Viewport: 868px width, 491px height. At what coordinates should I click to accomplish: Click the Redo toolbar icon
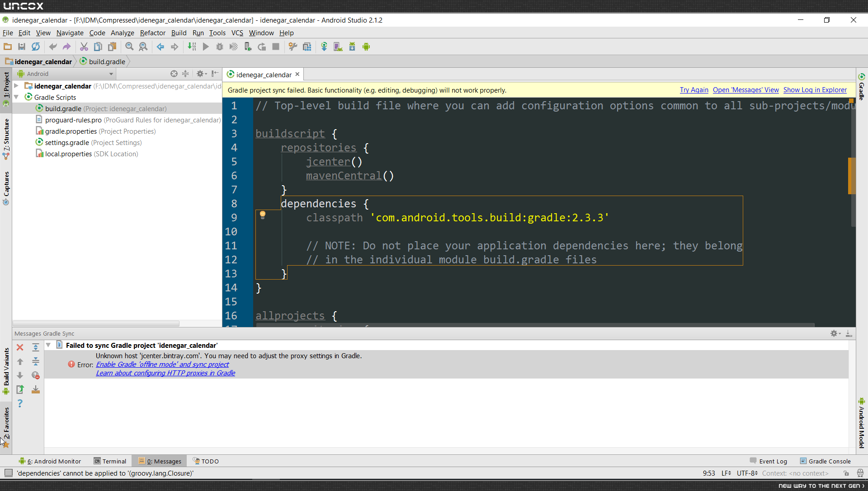(x=67, y=47)
